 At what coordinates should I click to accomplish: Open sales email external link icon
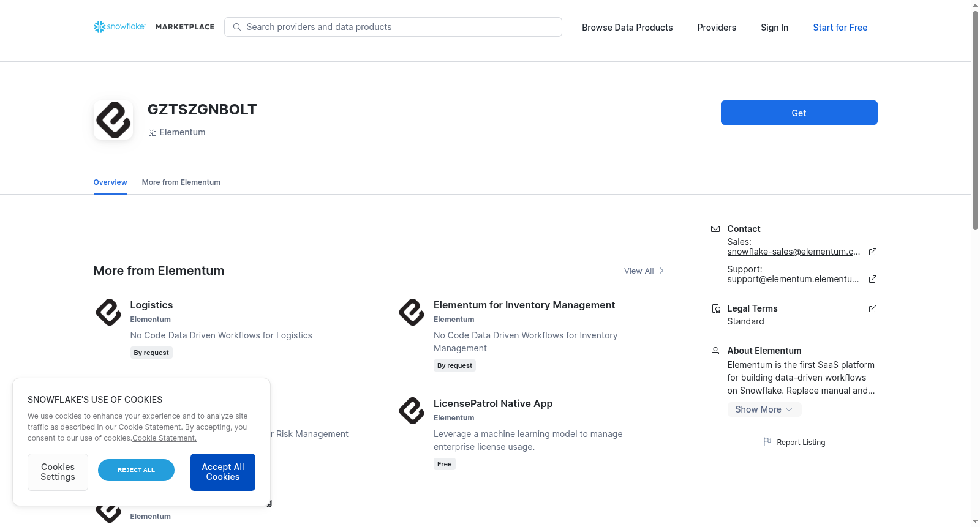(x=873, y=252)
